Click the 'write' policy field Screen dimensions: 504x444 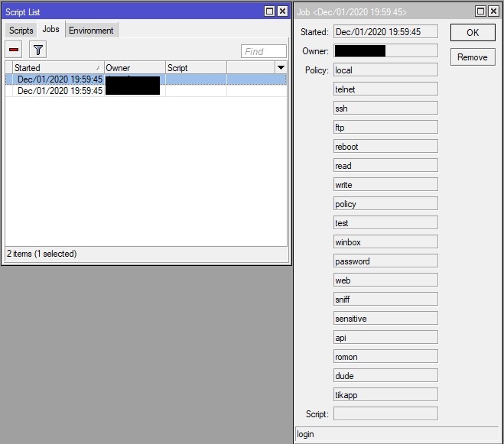click(385, 184)
